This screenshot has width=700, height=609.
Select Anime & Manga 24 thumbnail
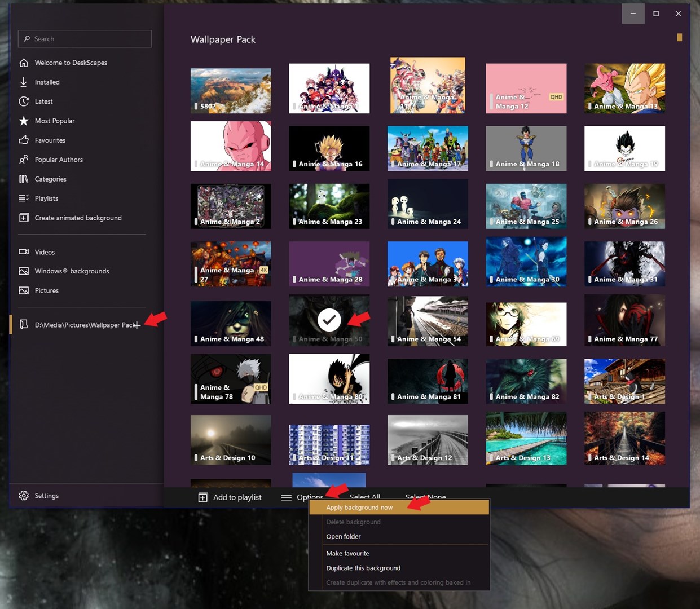(x=428, y=204)
